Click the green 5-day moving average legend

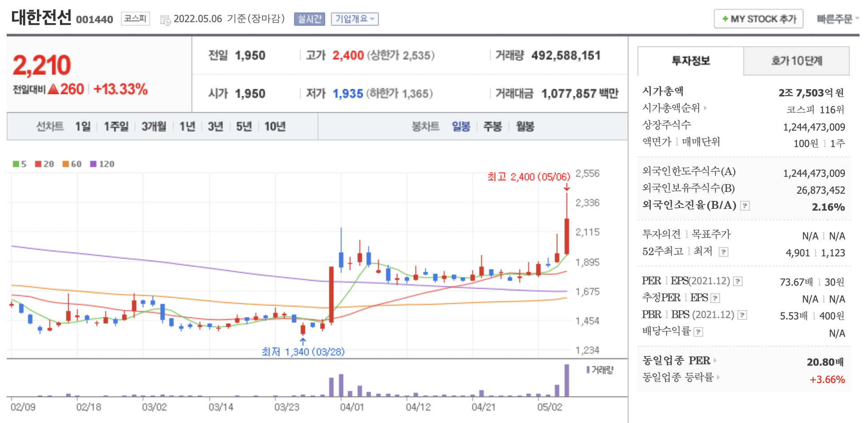(x=20, y=164)
